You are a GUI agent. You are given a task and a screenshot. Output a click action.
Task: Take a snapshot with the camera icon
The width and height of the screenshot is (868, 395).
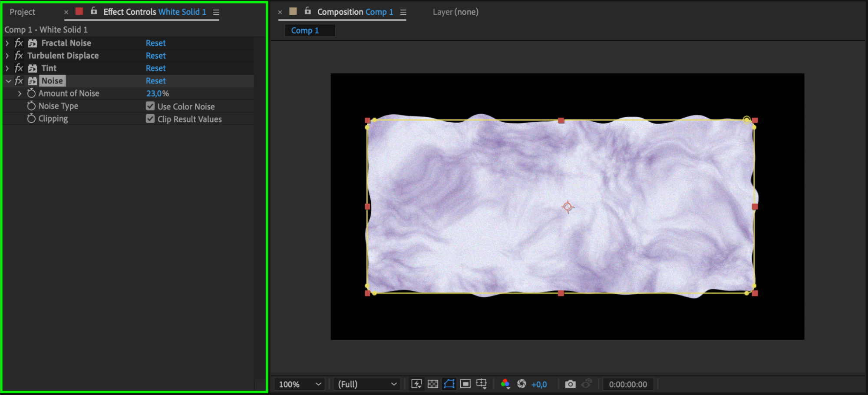570,384
